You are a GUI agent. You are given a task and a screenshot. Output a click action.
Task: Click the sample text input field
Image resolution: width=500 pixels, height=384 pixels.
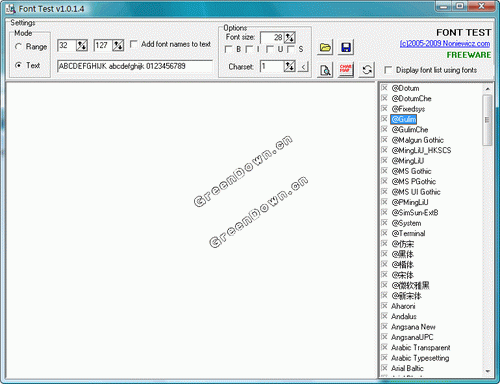[135, 66]
